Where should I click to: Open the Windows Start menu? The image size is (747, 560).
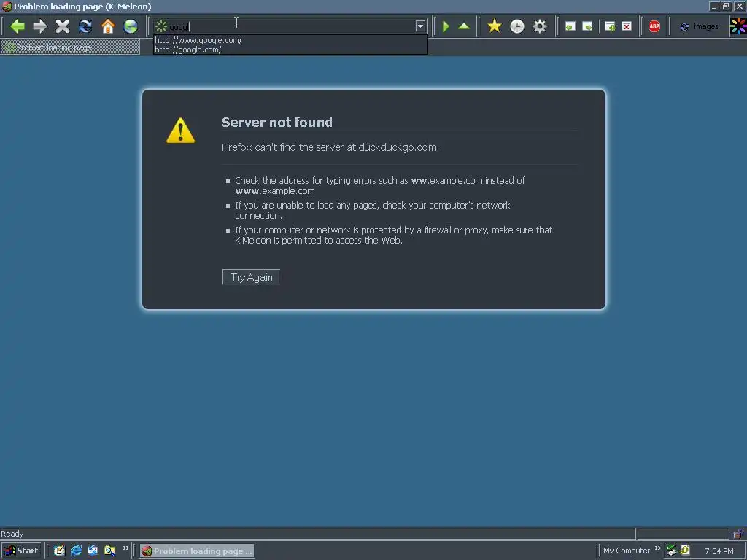point(21,551)
